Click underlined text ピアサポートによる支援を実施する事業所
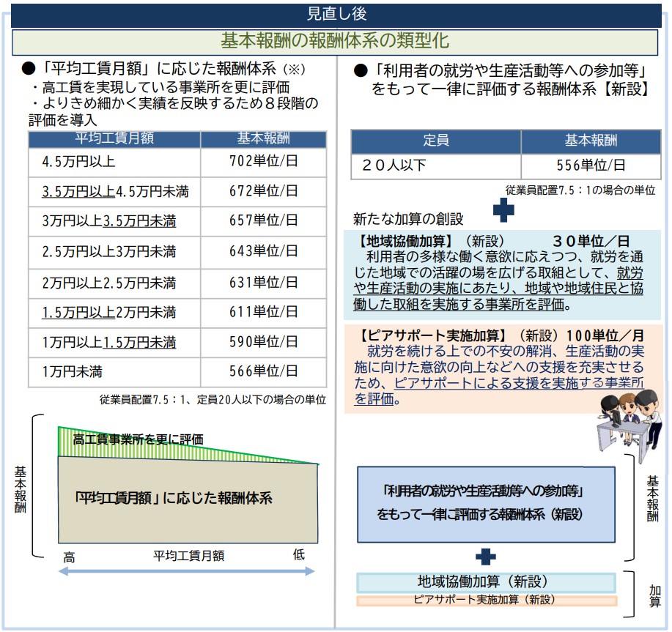 click(x=519, y=383)
